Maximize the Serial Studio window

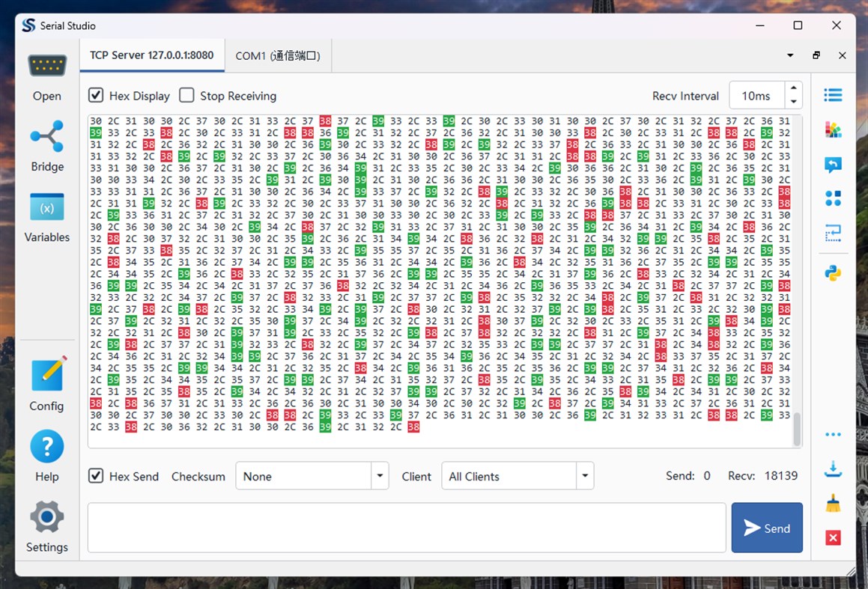(x=798, y=25)
